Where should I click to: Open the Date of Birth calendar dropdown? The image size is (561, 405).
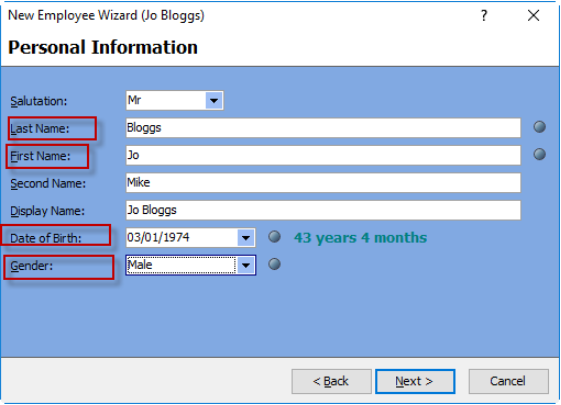click(246, 238)
